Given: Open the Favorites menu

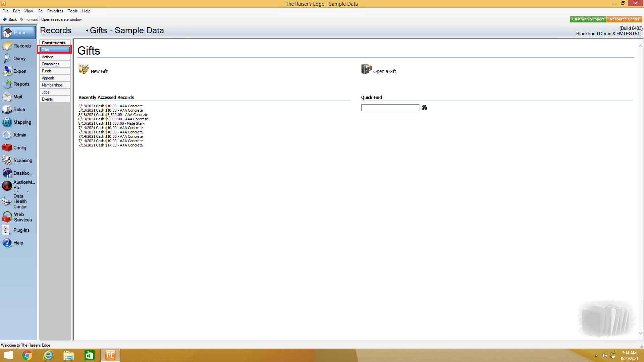Looking at the screenshot, I should click(55, 11).
